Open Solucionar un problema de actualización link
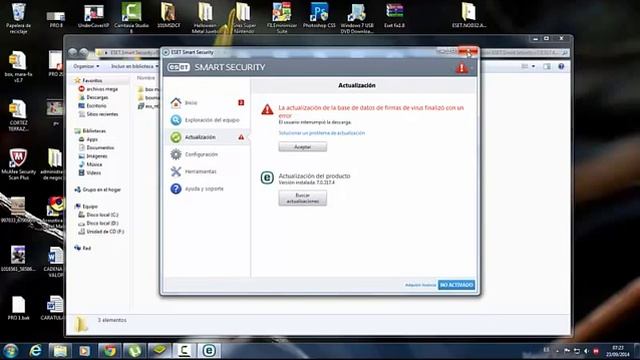This screenshot has width=640, height=360. [322, 133]
